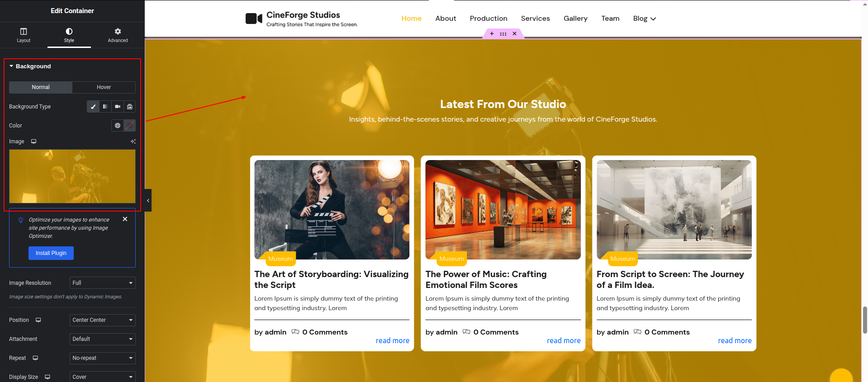
Task: Switch to the Layout tab
Action: (x=24, y=35)
